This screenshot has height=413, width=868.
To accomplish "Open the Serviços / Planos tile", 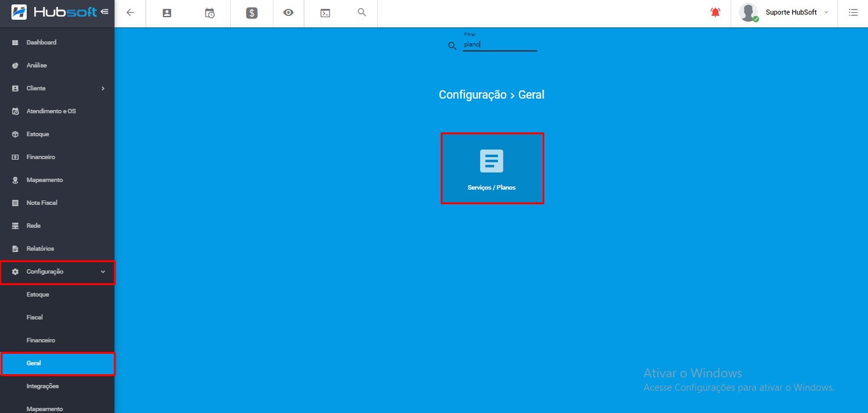I will 492,168.
